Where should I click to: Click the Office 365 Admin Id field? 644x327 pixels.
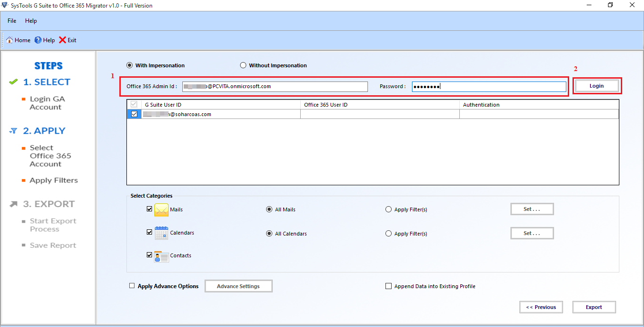pos(275,86)
